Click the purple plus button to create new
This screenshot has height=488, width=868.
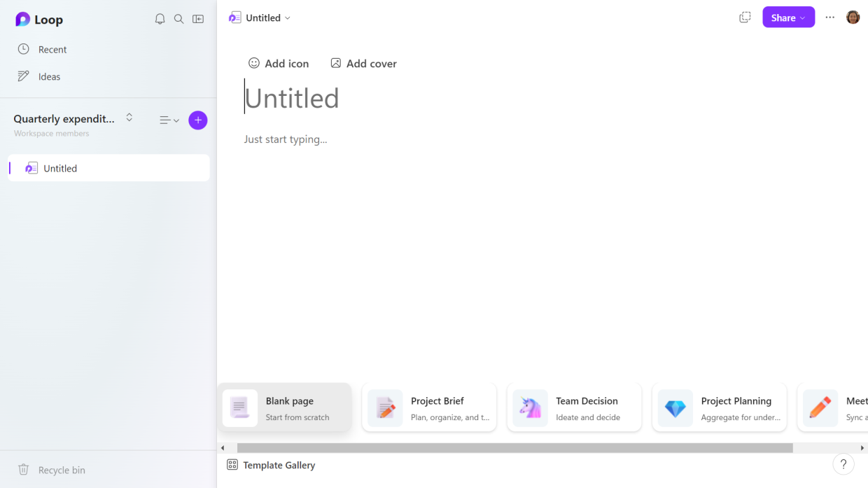pos(198,120)
